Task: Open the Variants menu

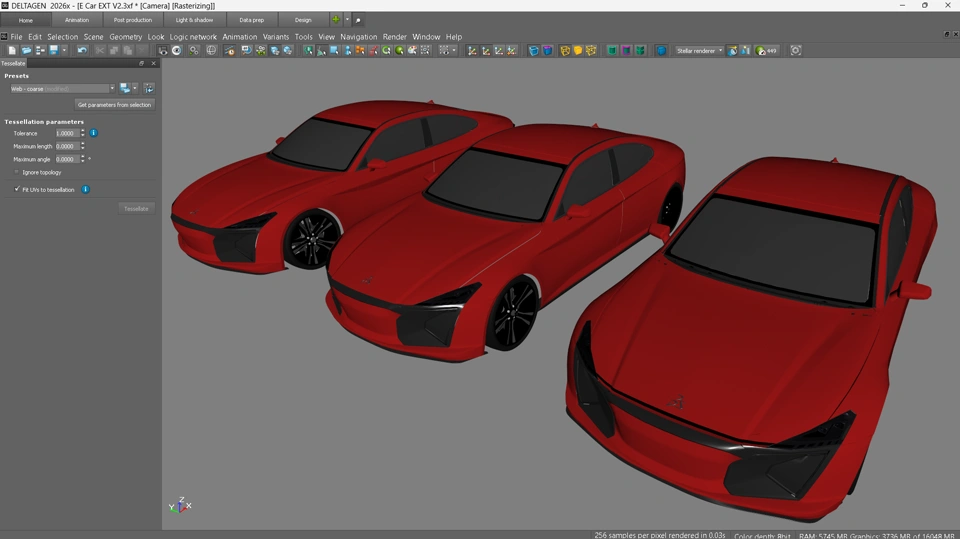Action: 276,37
